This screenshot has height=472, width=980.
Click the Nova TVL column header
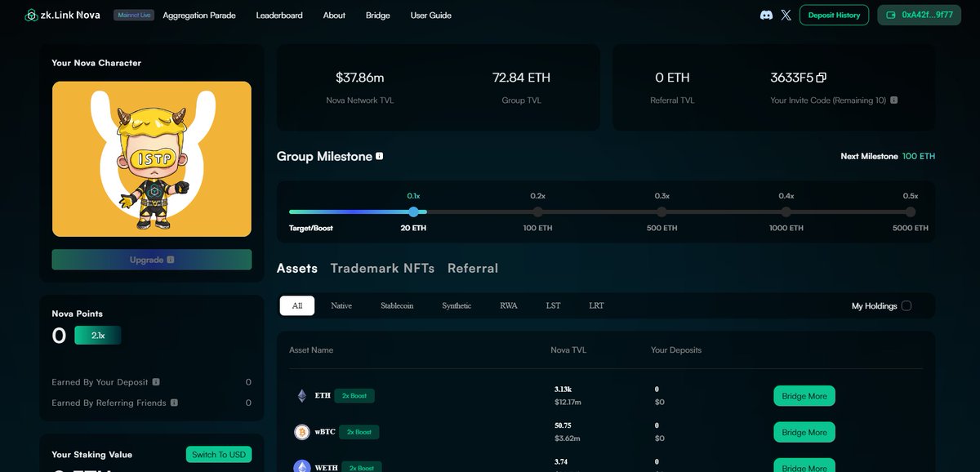tap(568, 350)
